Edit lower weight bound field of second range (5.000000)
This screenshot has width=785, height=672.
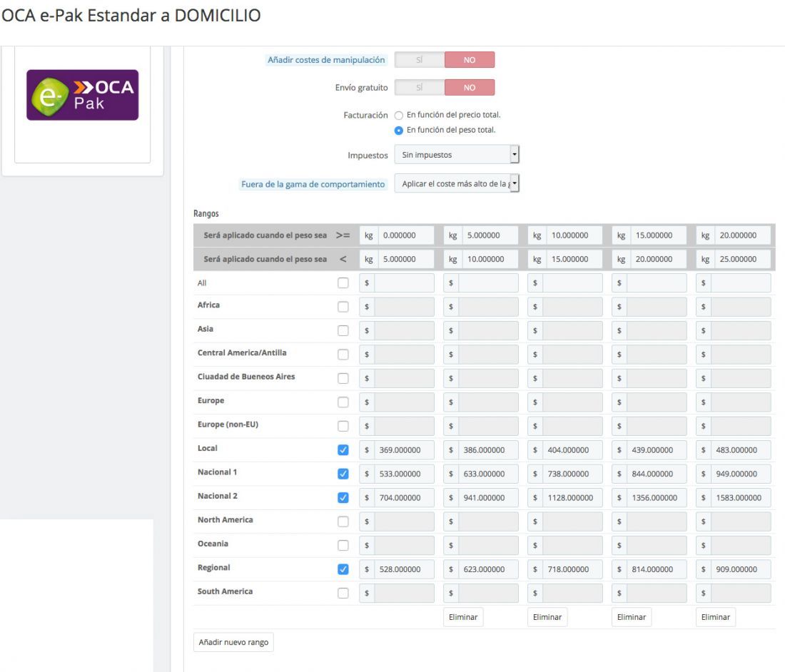tap(490, 235)
